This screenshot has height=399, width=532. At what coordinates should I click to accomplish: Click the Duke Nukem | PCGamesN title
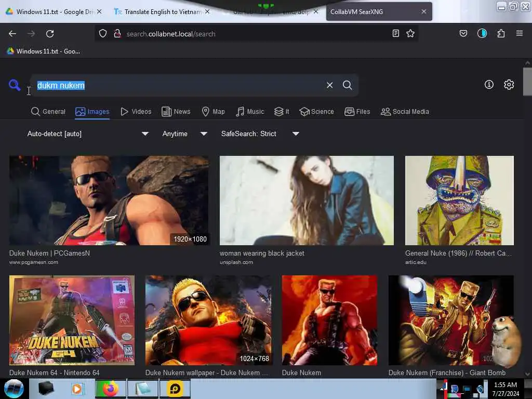pos(49,253)
